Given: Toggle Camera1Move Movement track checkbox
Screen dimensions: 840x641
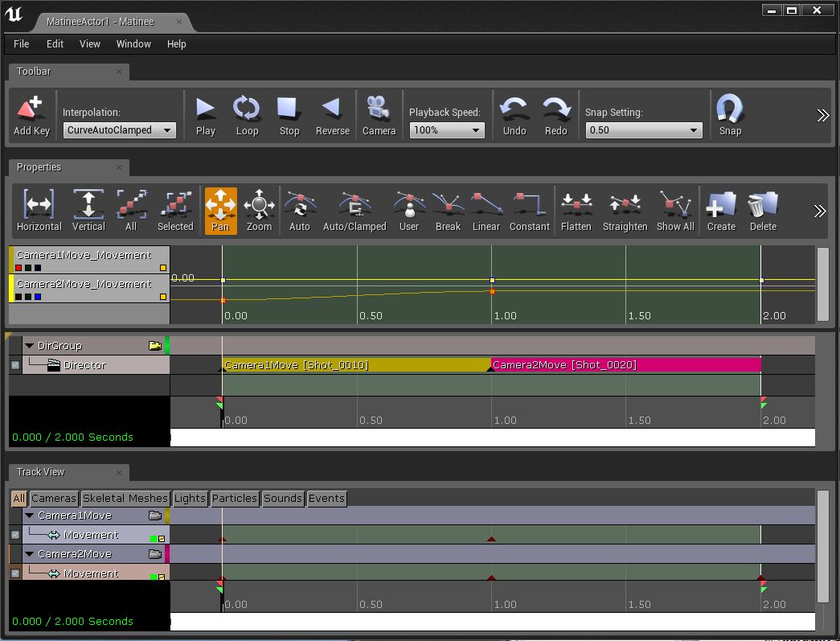Looking at the screenshot, I should [15, 535].
